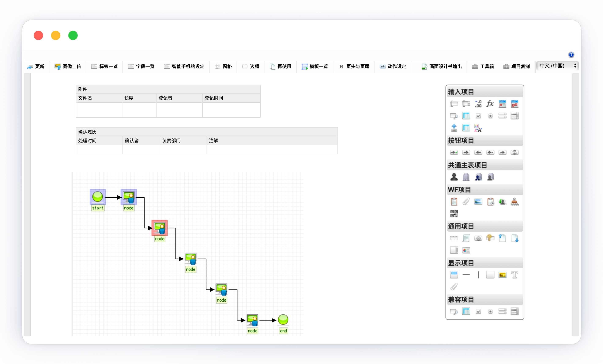Click the 项目复制 item copy button
Viewport: 603px width, 364px height.
tap(516, 67)
